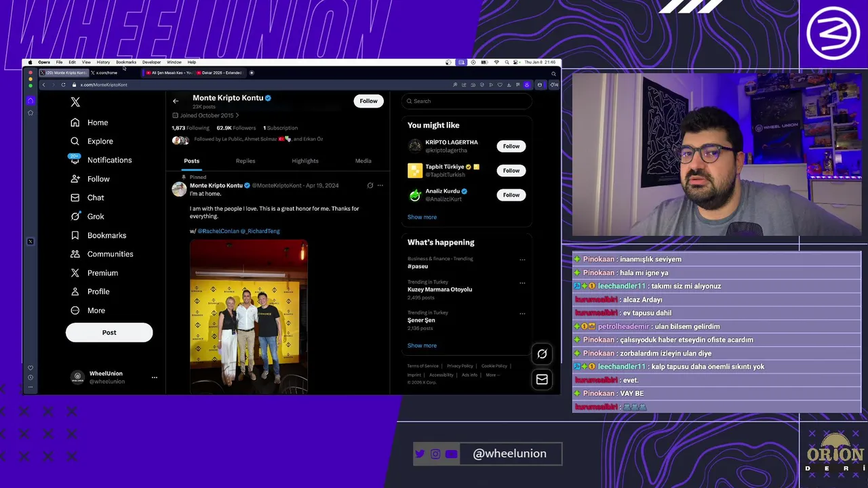Open the floating Grok button

542,354
